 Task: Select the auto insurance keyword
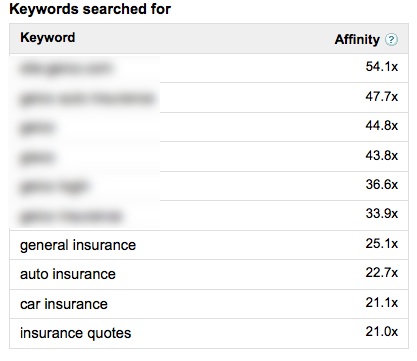(68, 274)
